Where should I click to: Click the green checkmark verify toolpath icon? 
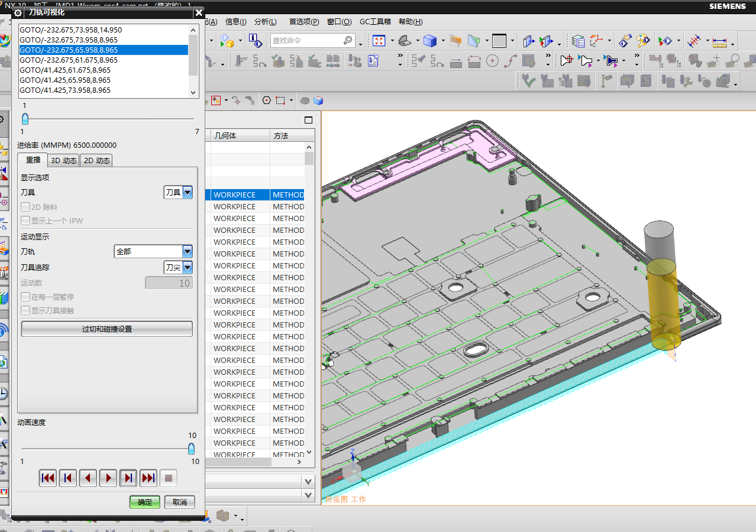528,81
